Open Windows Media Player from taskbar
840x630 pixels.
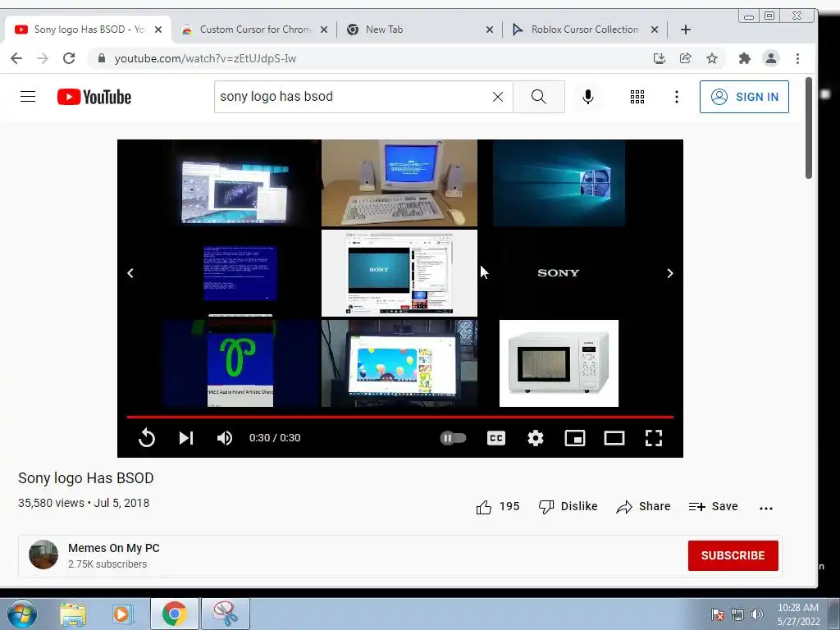pos(122,614)
